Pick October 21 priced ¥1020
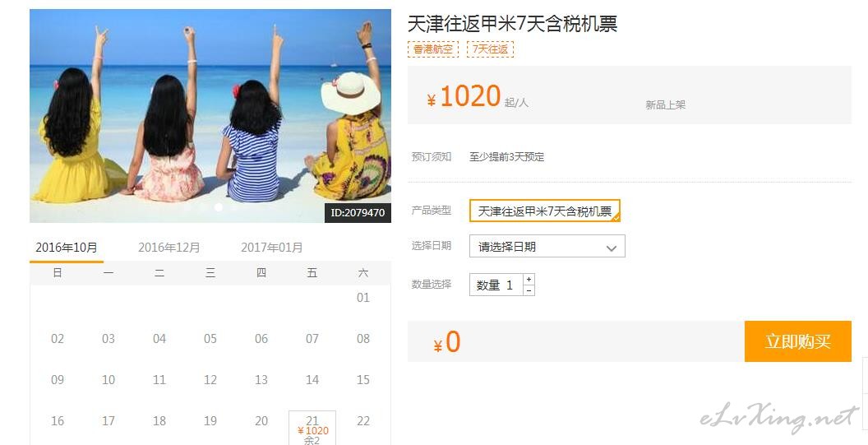The height and width of the screenshot is (445, 868). tap(312, 428)
